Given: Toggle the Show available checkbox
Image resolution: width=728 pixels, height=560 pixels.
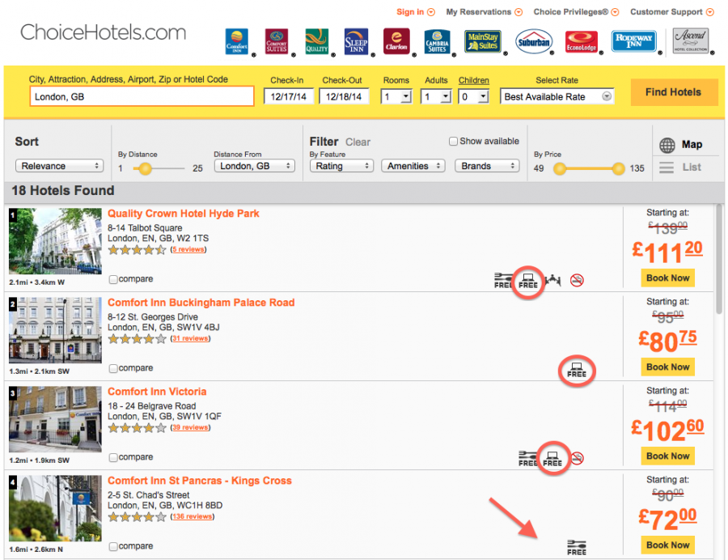Looking at the screenshot, I should click(x=453, y=141).
